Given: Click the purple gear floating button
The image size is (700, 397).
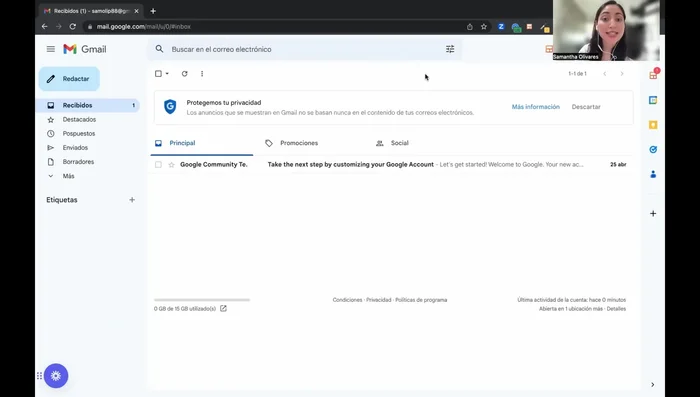Looking at the screenshot, I should (x=56, y=376).
